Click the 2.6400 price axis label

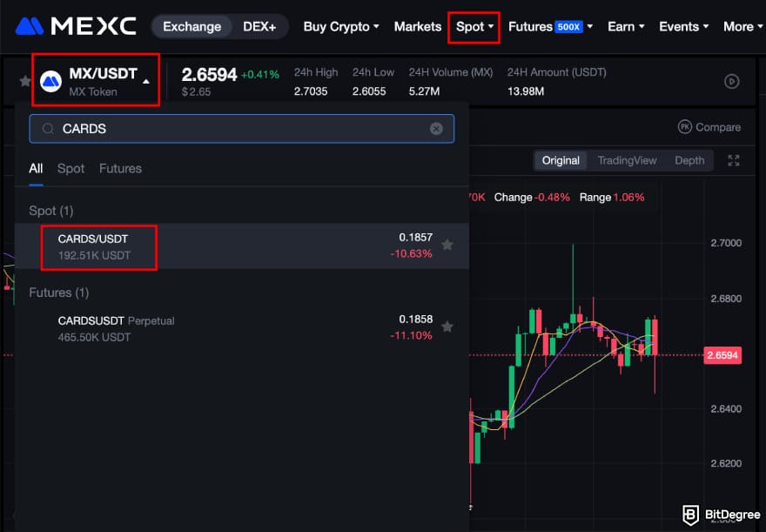coord(726,408)
